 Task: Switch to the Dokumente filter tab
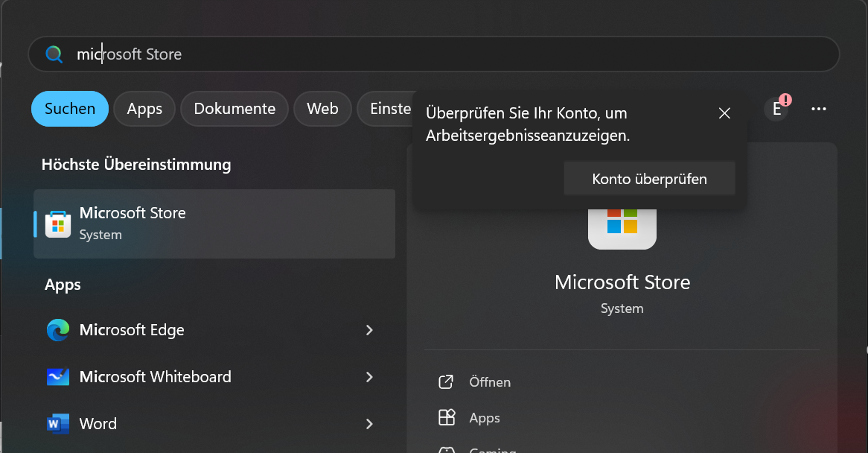(234, 109)
